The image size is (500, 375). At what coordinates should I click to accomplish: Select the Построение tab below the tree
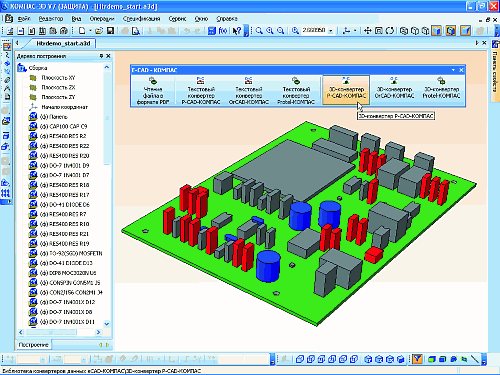click(x=33, y=345)
